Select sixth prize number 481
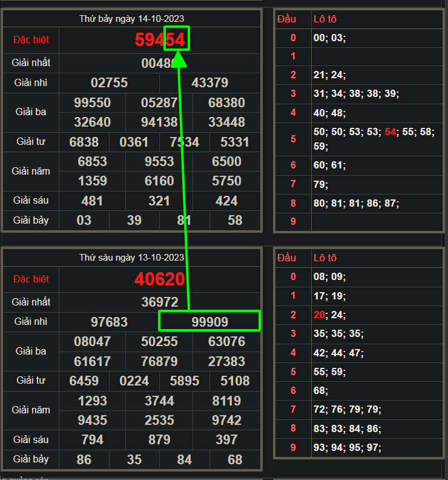448x480 pixels. (92, 200)
